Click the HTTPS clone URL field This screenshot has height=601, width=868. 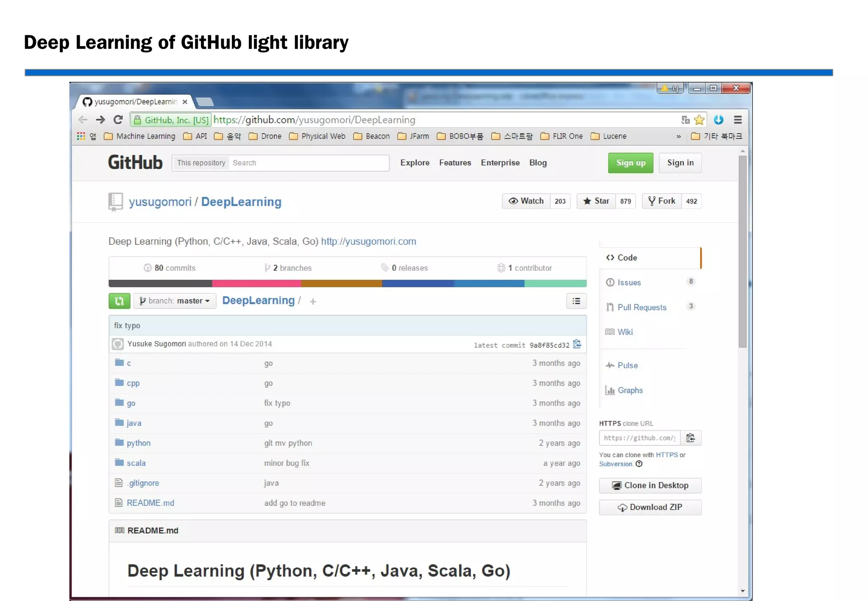[640, 438]
